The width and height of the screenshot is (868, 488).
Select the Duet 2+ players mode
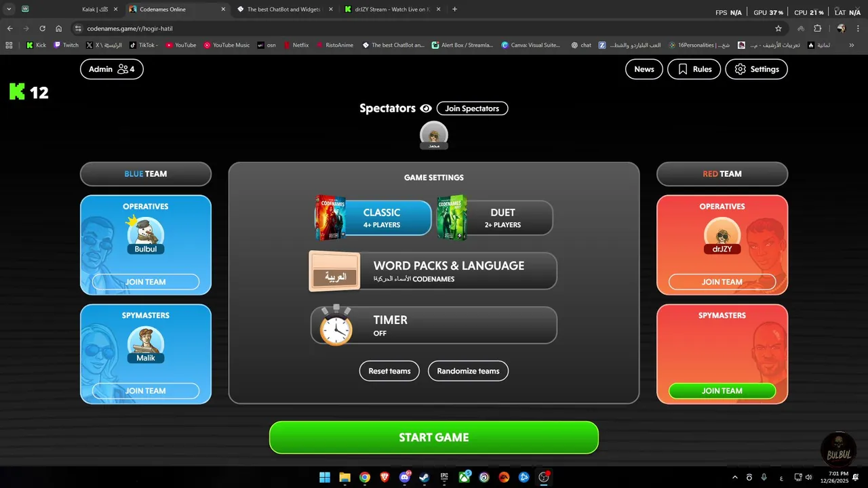point(495,218)
